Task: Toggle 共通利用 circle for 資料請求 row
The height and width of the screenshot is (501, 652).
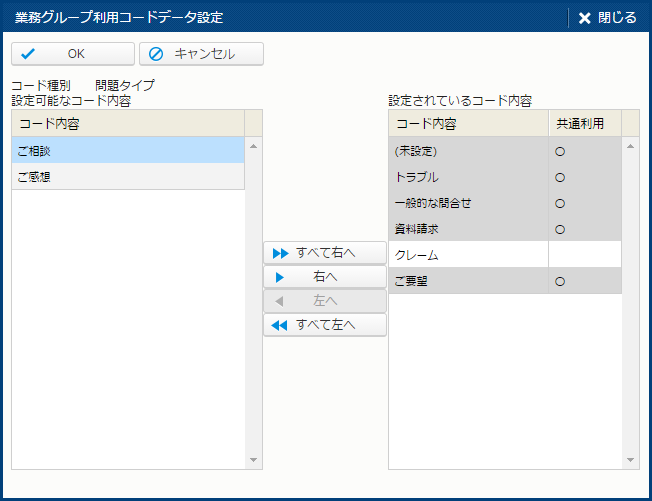Action: click(560, 230)
